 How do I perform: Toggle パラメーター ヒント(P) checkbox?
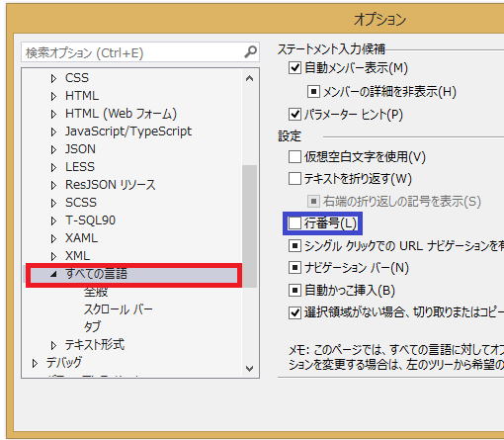[294, 115]
